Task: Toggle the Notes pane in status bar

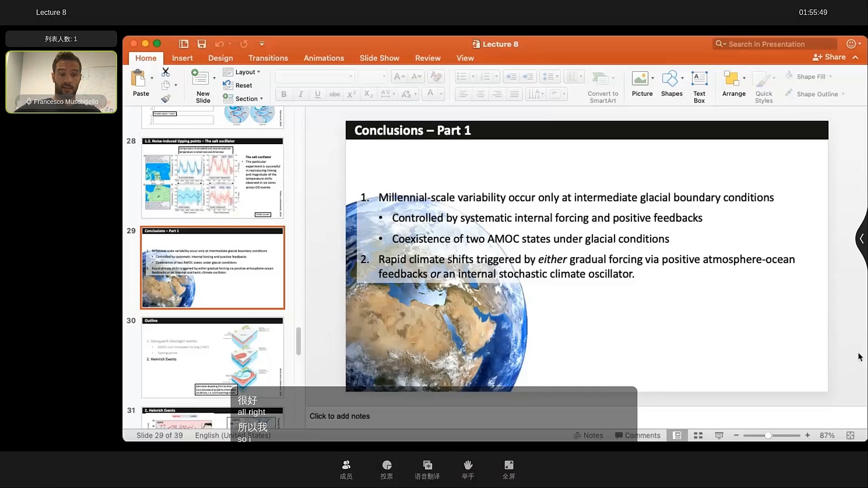Action: coord(588,435)
